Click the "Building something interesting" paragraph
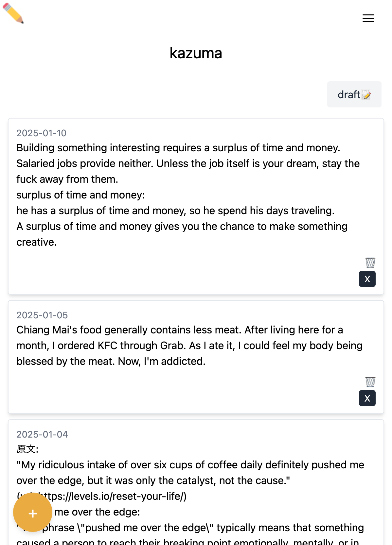 [x=188, y=163]
